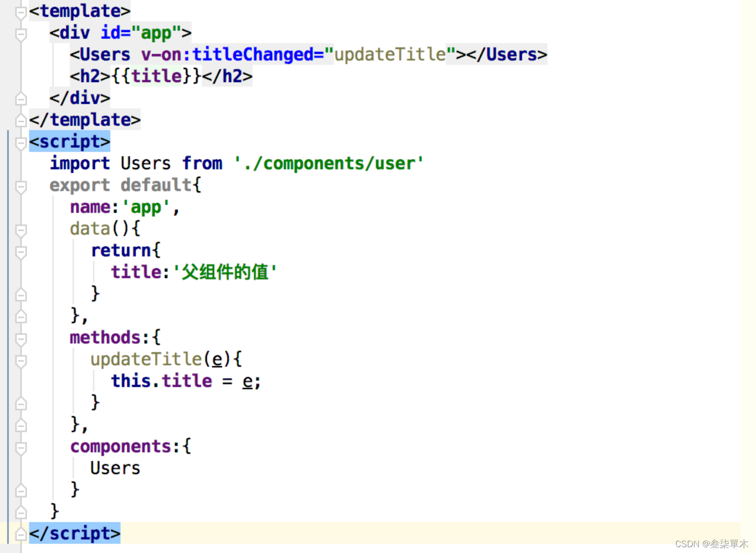Toggle the fold end marker on the </template> line
The image size is (756, 553).
coord(21,120)
